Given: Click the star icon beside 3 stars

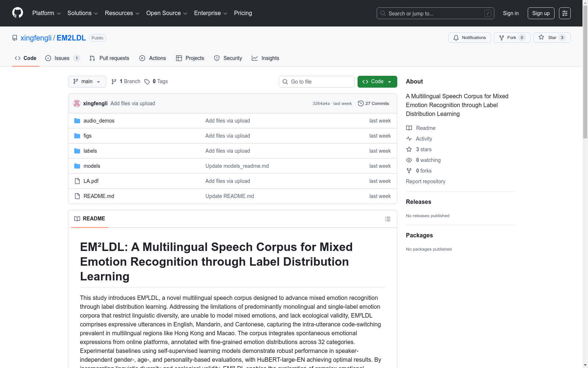Looking at the screenshot, I should point(409,149).
